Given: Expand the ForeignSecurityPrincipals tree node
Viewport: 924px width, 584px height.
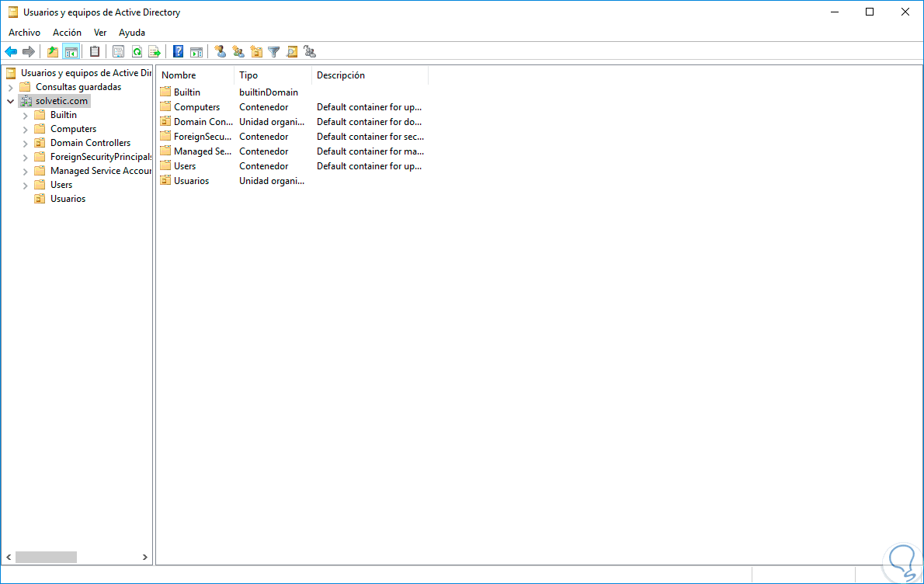Looking at the screenshot, I should pos(25,158).
